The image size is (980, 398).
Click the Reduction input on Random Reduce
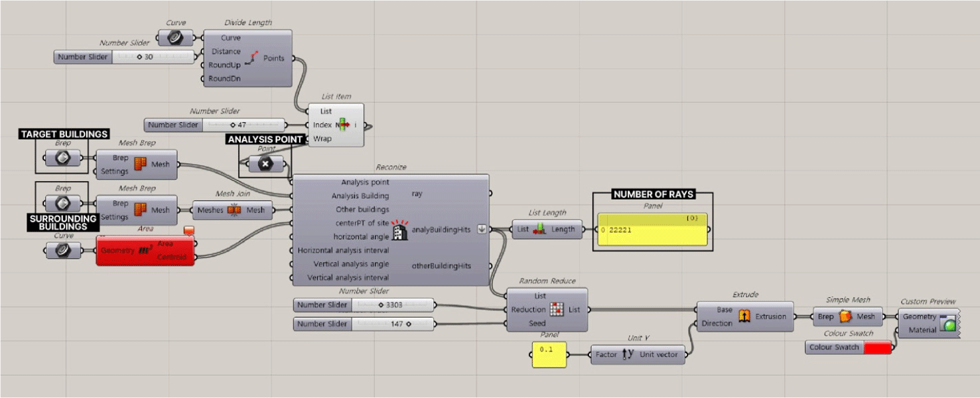pyautogui.click(x=528, y=310)
